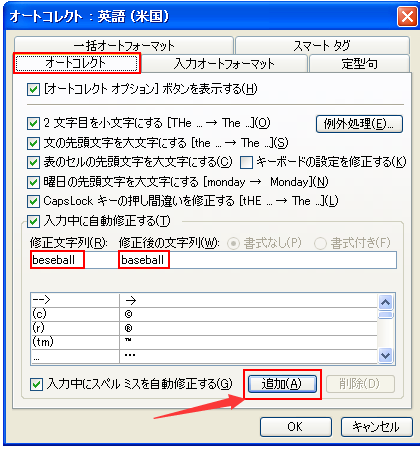This screenshot has width=420, height=450.
Task: Click the 修正後の文字列 field containing baseball
Action: [x=258, y=260]
